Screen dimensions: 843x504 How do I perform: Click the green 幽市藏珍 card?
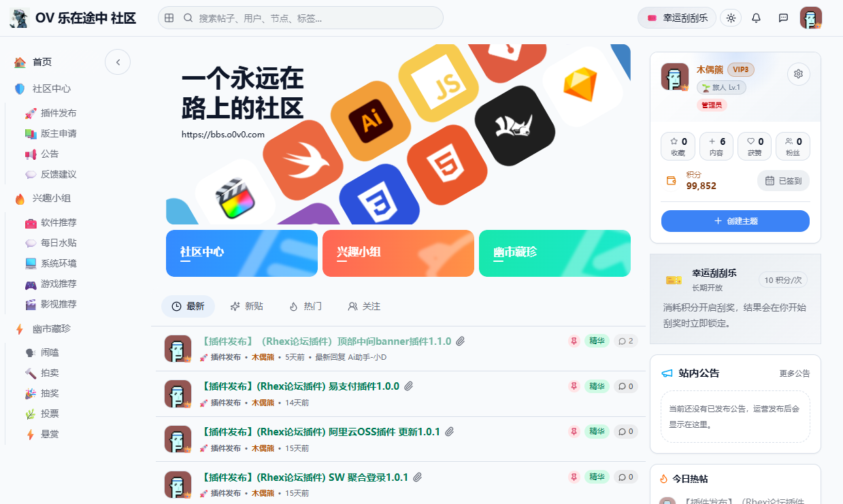pos(555,253)
